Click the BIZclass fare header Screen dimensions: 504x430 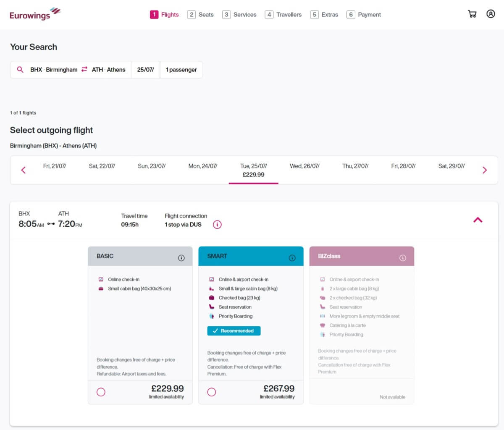tap(362, 256)
